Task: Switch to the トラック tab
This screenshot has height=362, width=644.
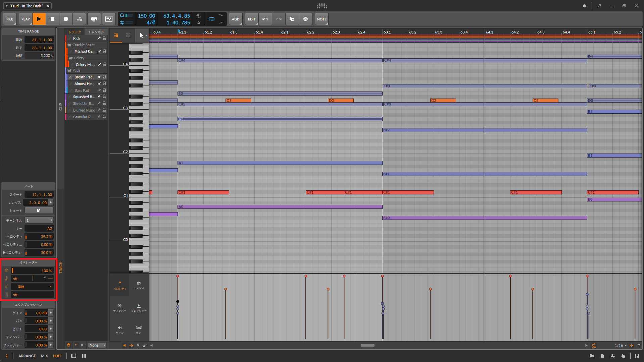Action: [75, 32]
